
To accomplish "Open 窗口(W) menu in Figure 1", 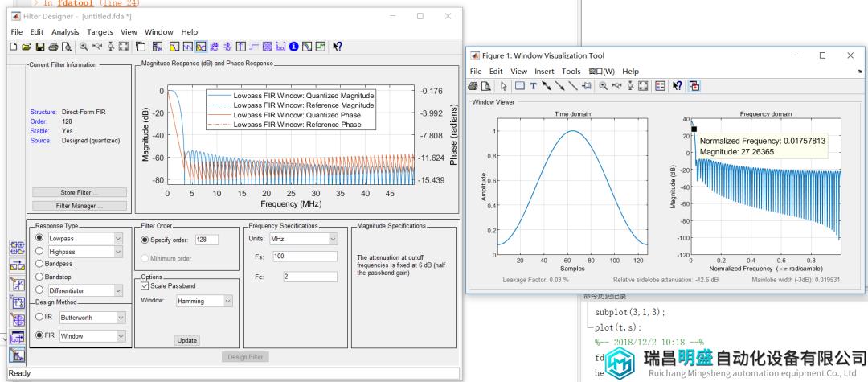I will click(601, 72).
